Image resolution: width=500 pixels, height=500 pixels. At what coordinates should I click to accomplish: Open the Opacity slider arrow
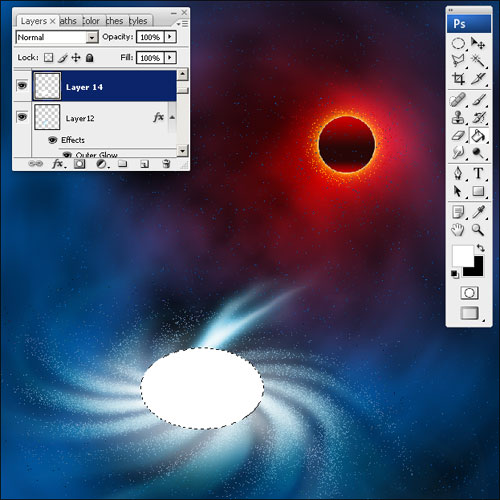(x=170, y=36)
